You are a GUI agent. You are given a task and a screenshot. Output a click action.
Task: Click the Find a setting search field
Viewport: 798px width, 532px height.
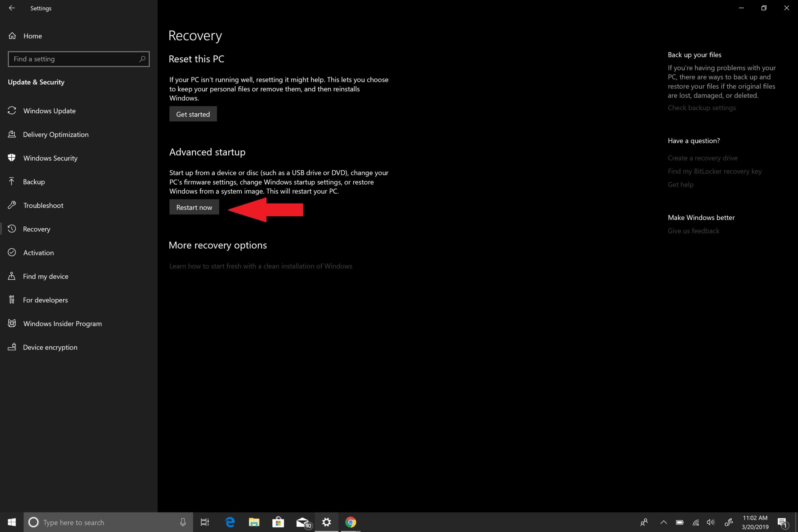point(78,59)
